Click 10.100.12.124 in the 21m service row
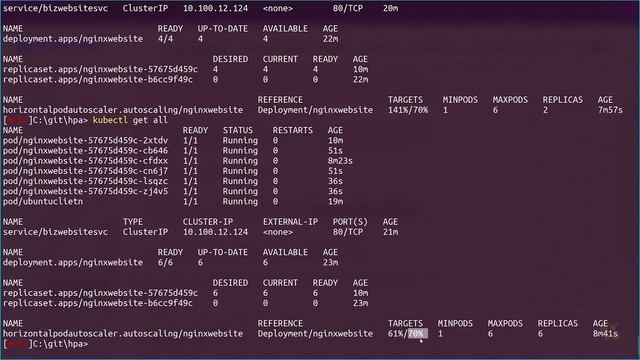 click(x=215, y=232)
